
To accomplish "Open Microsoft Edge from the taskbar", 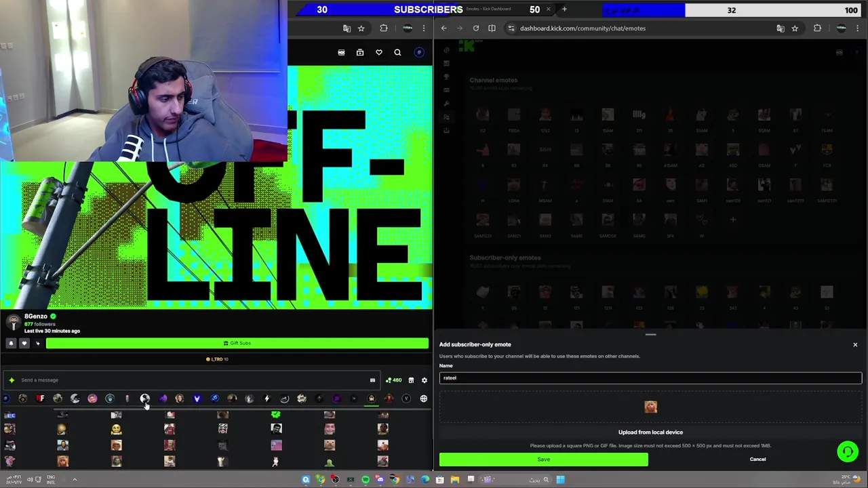I will pyautogui.click(x=425, y=480).
